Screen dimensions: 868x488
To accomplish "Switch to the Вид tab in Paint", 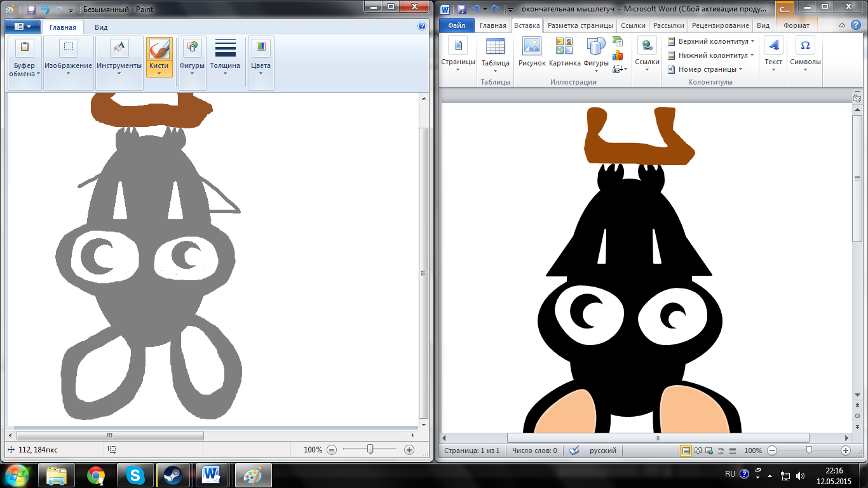I will (x=101, y=27).
